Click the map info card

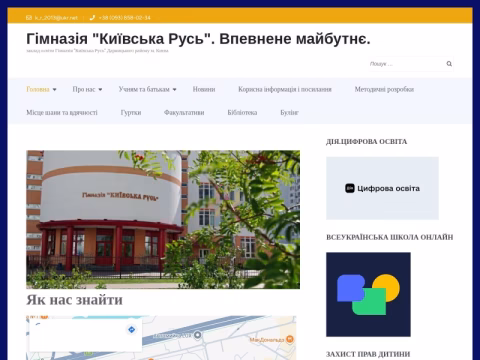(x=86, y=335)
